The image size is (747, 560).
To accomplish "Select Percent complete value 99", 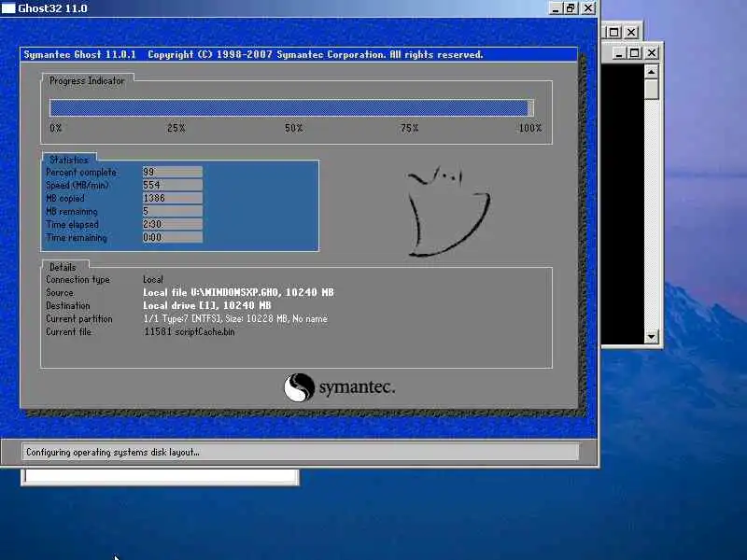I will (173, 172).
